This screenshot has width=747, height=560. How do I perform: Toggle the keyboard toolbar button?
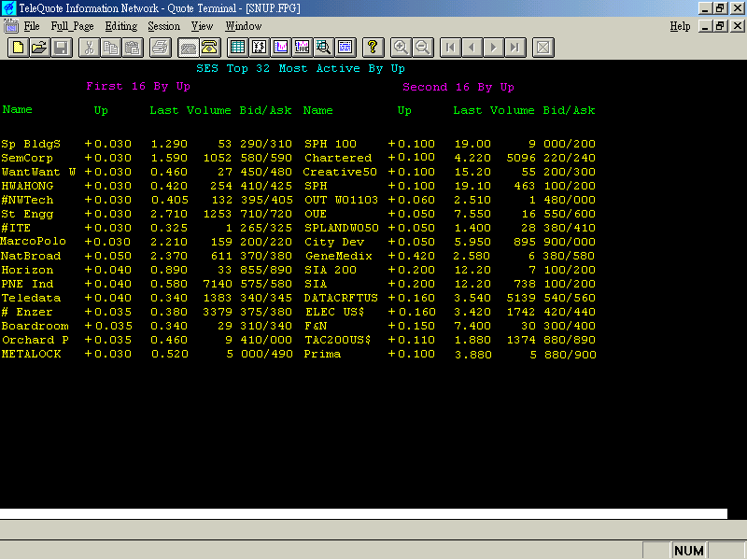pyautogui.click(x=188, y=48)
